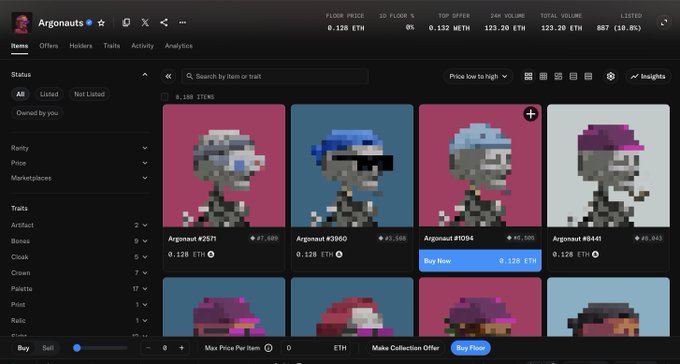680x364 pixels.
Task: Click the marketplace icon beside Argonaut #3960 price
Action: 339,254
